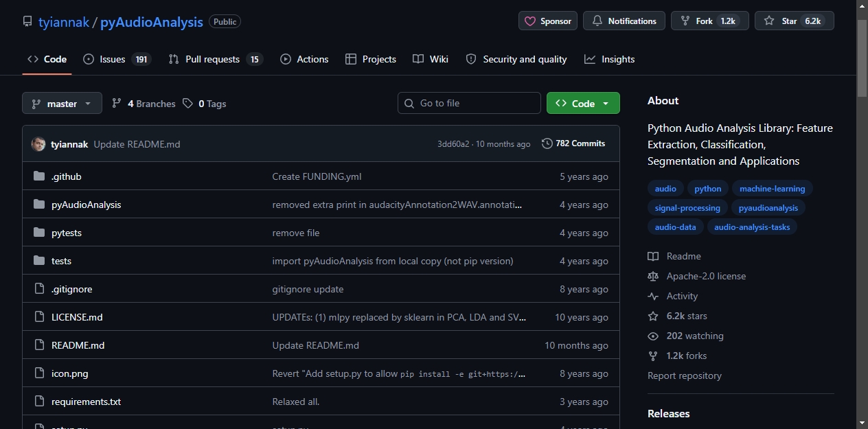Select the audio-analysis-tasks topic tag
868x429 pixels.
tap(752, 227)
